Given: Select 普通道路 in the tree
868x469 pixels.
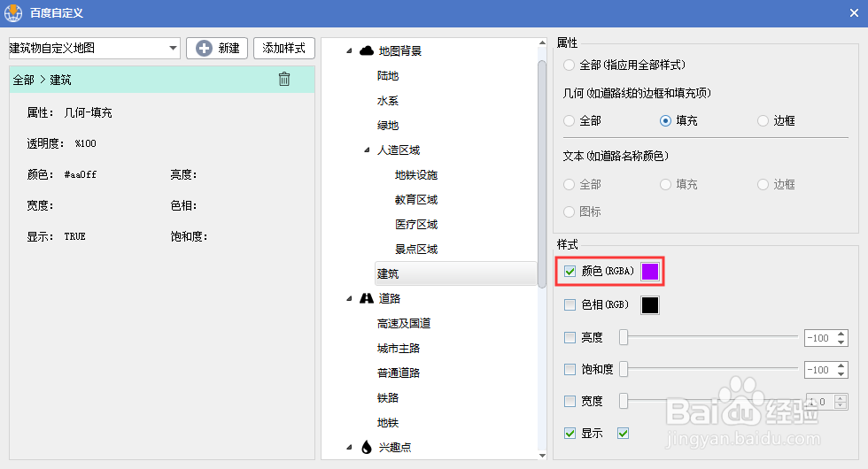Looking at the screenshot, I should point(399,373).
